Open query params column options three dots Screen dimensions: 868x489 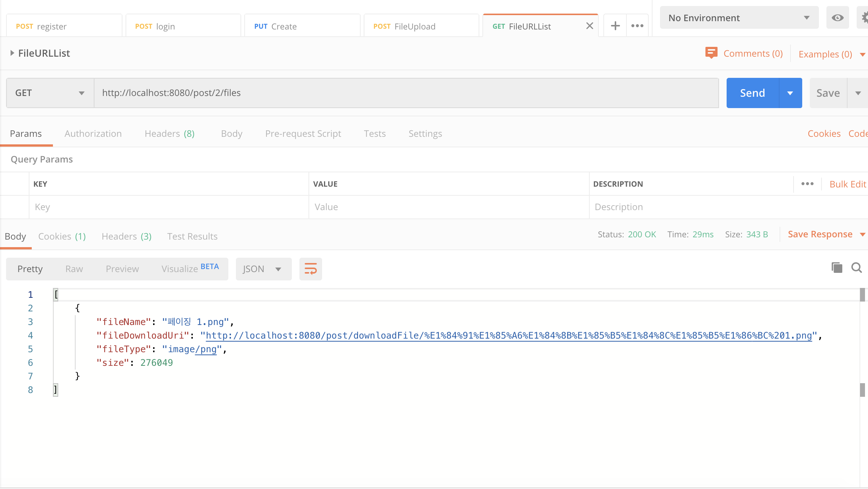pyautogui.click(x=807, y=184)
